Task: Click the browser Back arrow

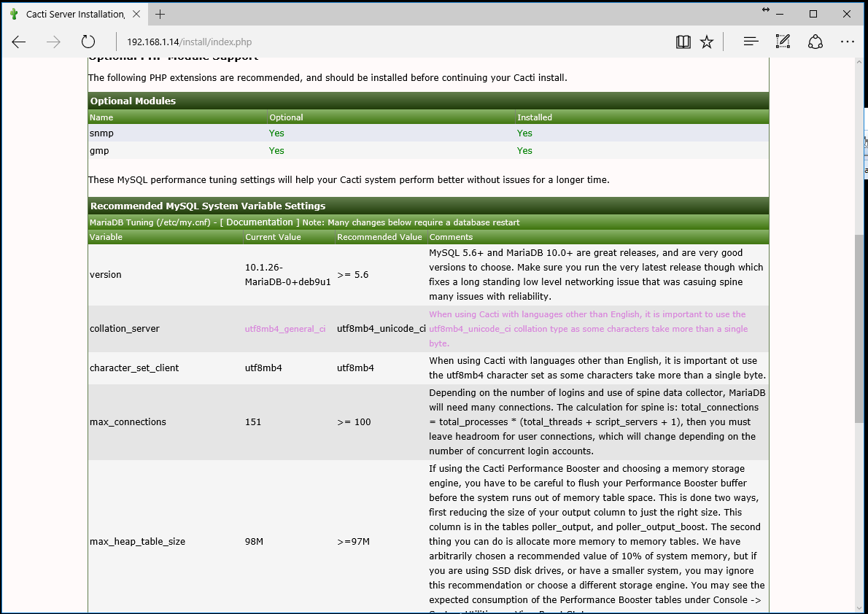Action: 19,42
